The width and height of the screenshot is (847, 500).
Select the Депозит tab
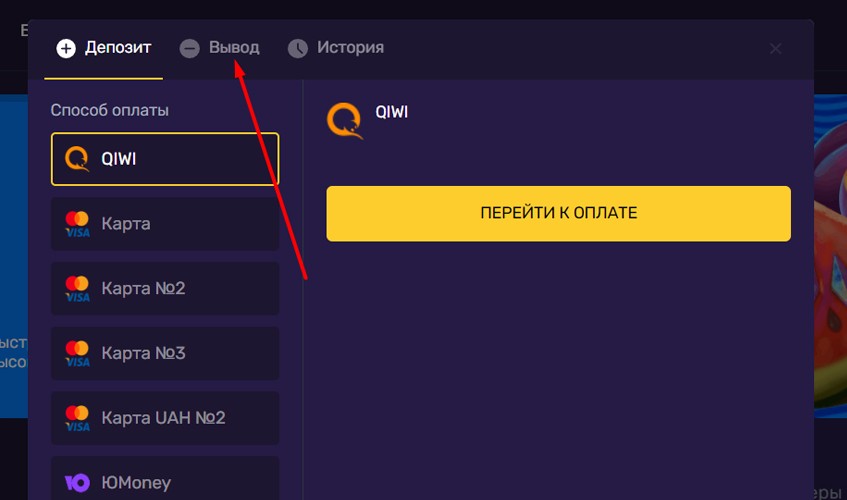coord(117,48)
